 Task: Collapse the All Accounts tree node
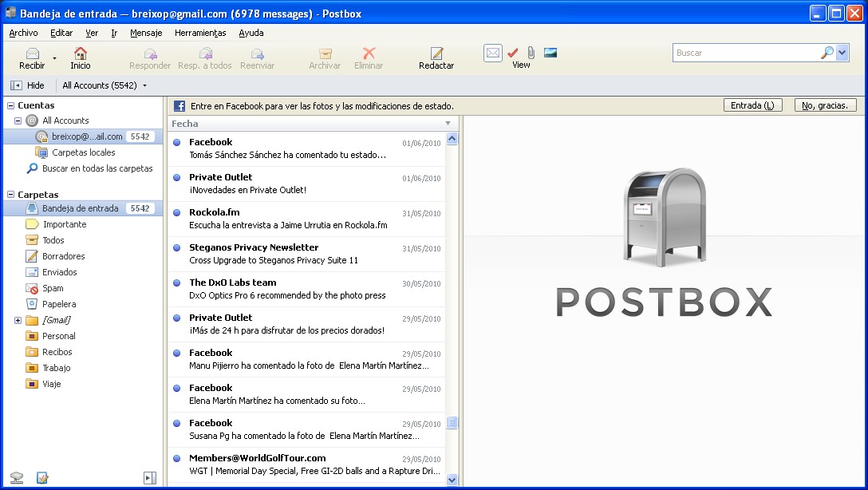tap(18, 121)
